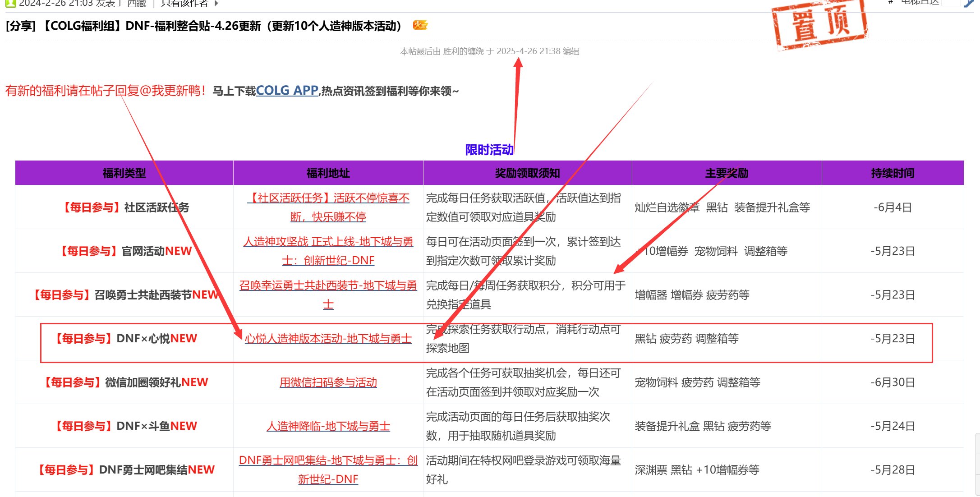980x497 pixels.
Task: Open the 用微信扫码参与活动 link
Action: (328, 382)
